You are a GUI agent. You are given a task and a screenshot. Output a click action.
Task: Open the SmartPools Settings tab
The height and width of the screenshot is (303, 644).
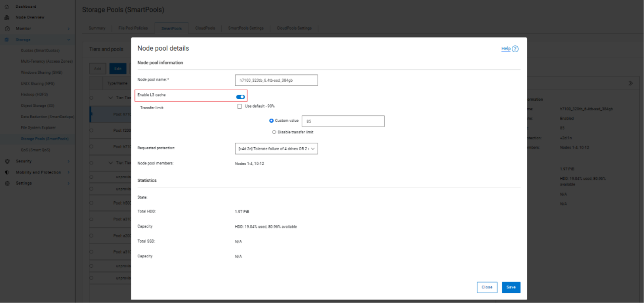[246, 28]
